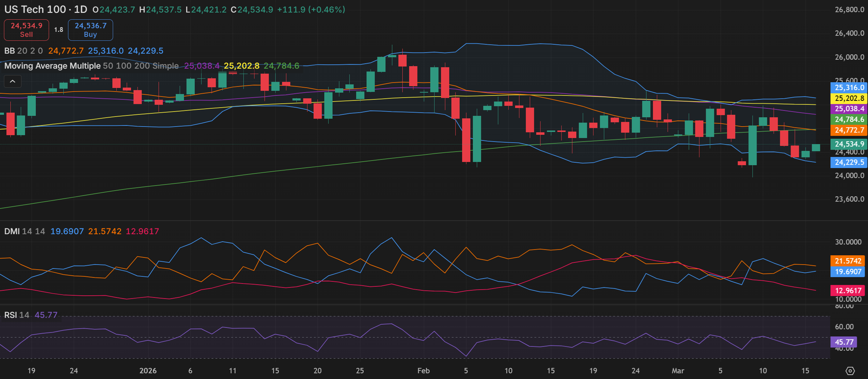Screen dimensions: 868x379
Task: Click the yellow 25,202.8 price axis tag
Action: tap(848, 98)
